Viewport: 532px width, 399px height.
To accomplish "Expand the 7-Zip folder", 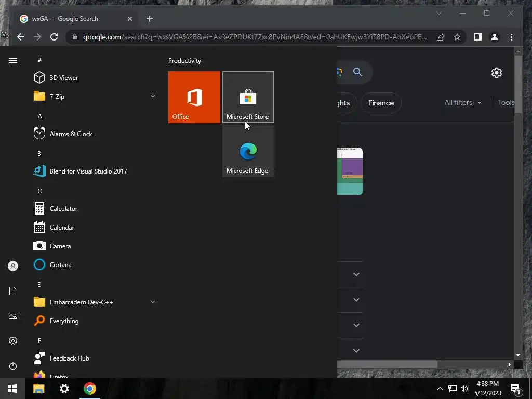I will click(95, 96).
